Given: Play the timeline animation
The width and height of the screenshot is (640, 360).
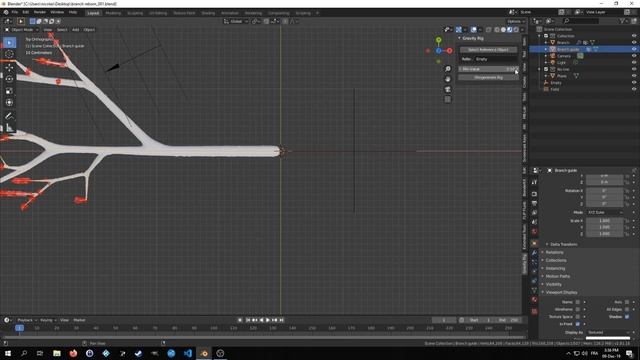Looking at the screenshot, I should (x=268, y=320).
